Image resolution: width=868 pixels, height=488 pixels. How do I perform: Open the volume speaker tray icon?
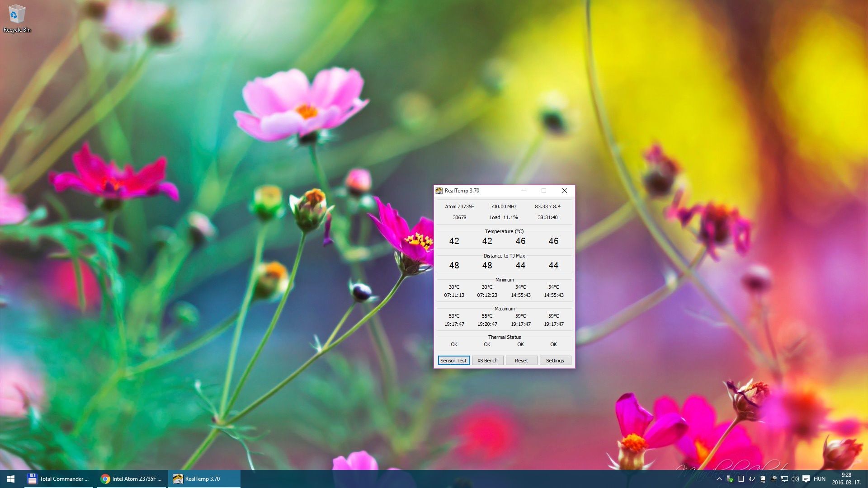click(x=795, y=479)
